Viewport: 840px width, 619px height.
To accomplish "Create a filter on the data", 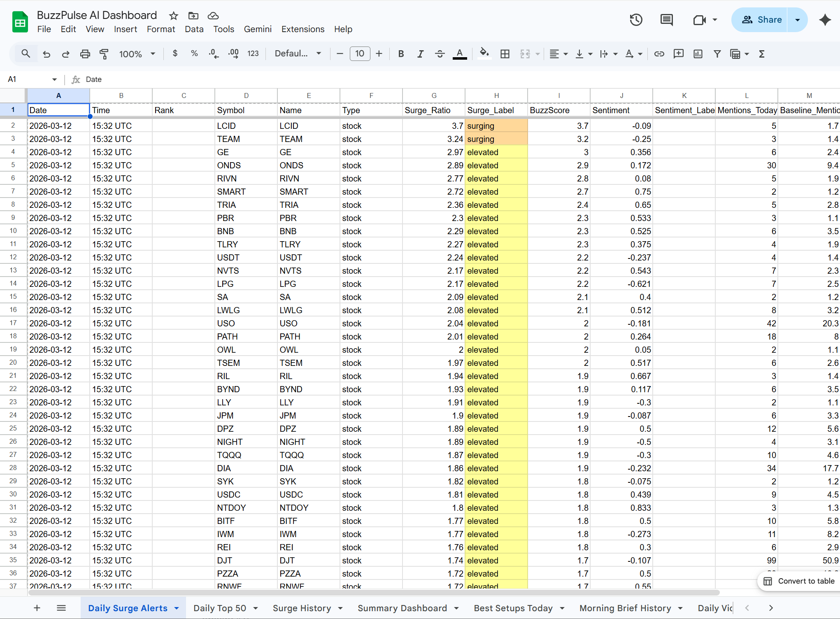I will [x=717, y=54].
